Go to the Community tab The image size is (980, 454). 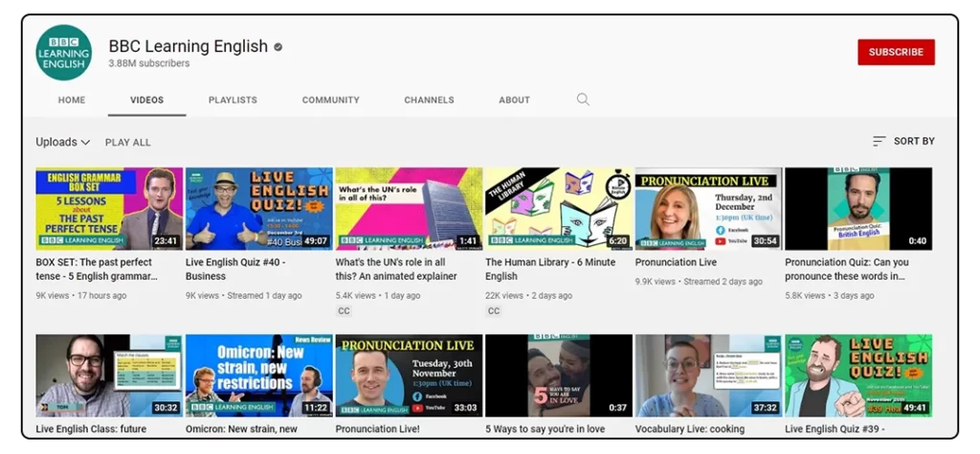click(x=330, y=100)
